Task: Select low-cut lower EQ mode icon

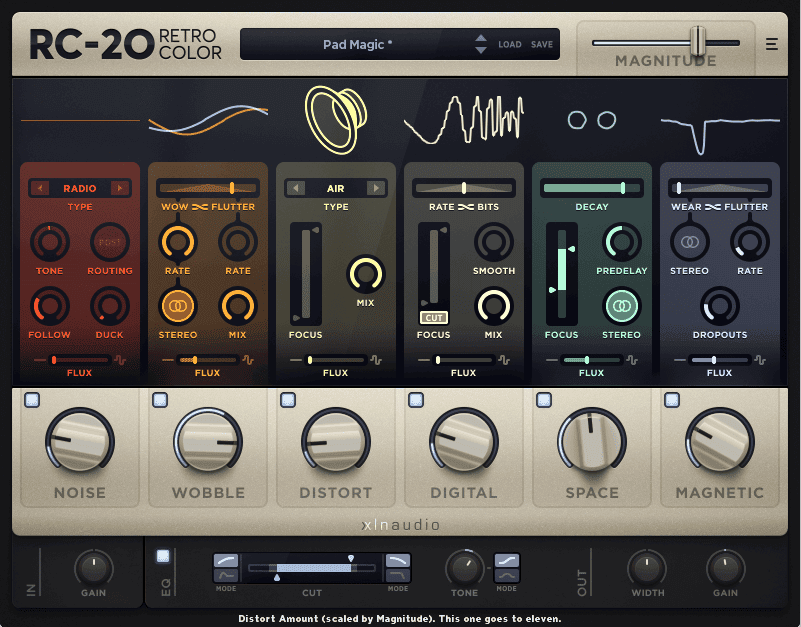Action: 226,576
